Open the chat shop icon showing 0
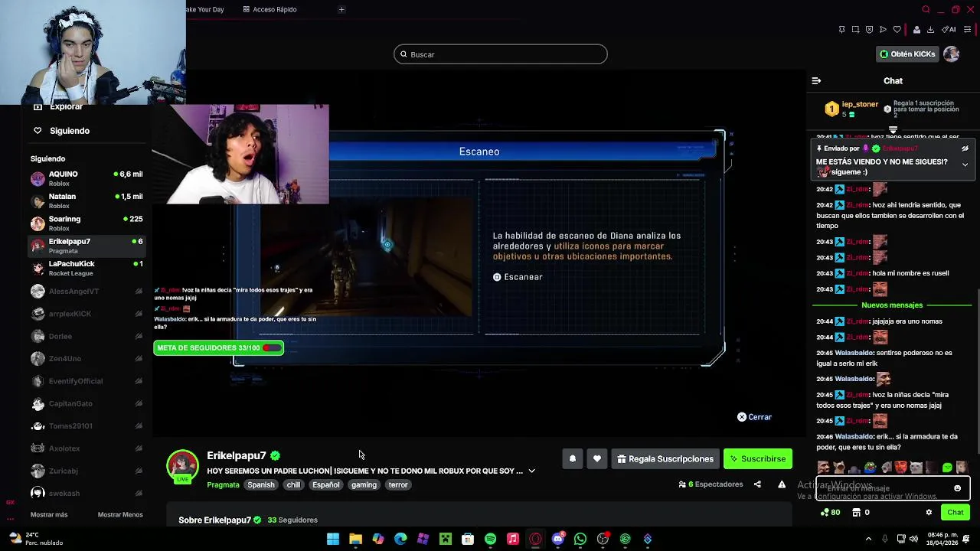 861,513
